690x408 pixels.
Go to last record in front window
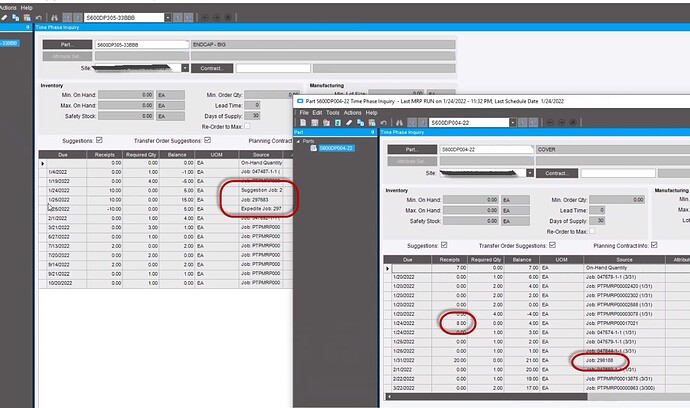click(533, 123)
